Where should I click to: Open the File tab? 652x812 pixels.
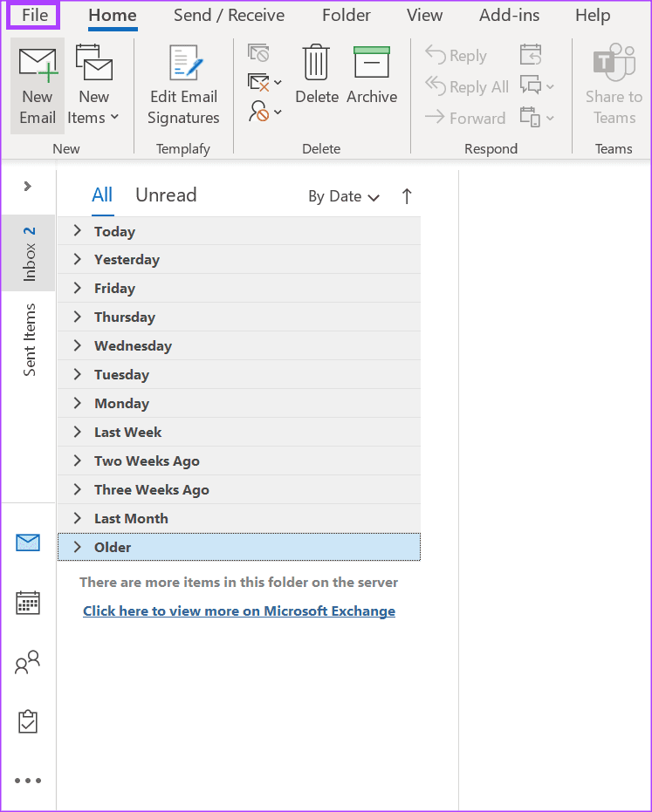[34, 15]
